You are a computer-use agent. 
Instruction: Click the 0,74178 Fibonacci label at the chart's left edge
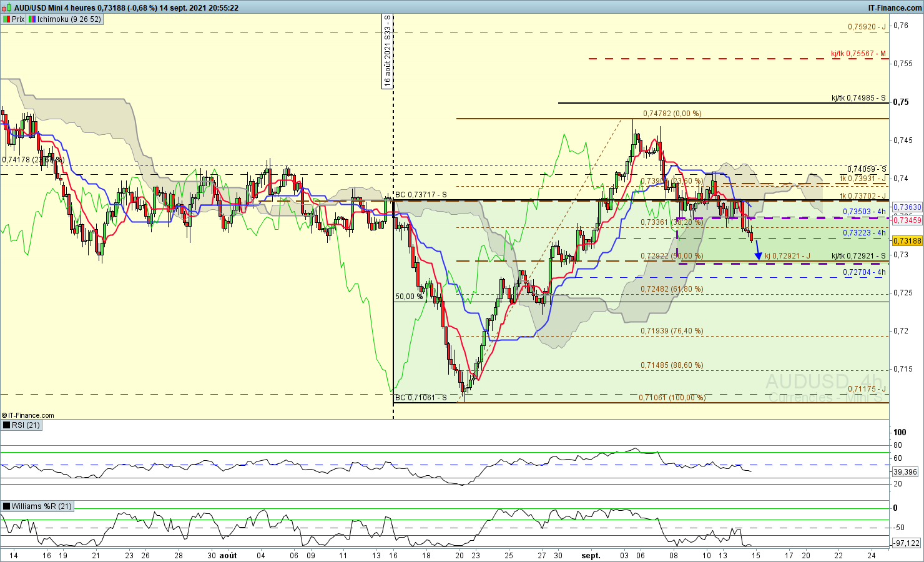coord(32,160)
